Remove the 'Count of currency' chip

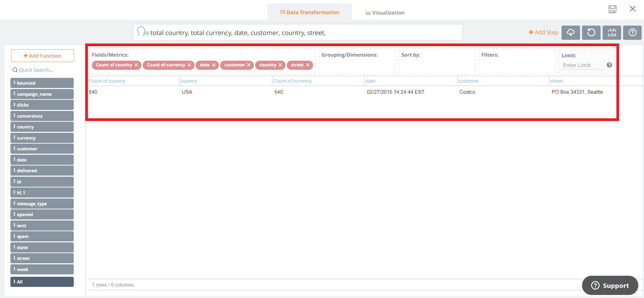point(189,65)
